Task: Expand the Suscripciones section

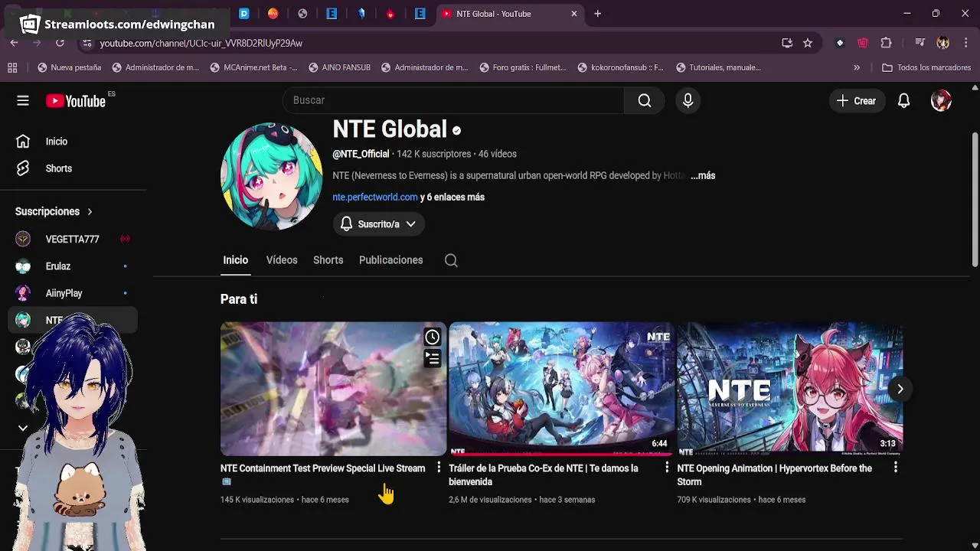Action: coord(54,211)
